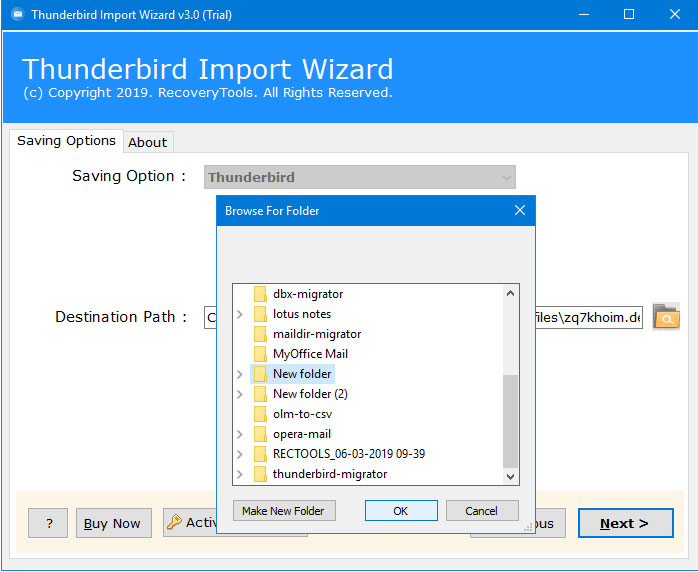This screenshot has width=698, height=572.
Task: Click the folder list scroll up arrow
Action: tap(510, 293)
